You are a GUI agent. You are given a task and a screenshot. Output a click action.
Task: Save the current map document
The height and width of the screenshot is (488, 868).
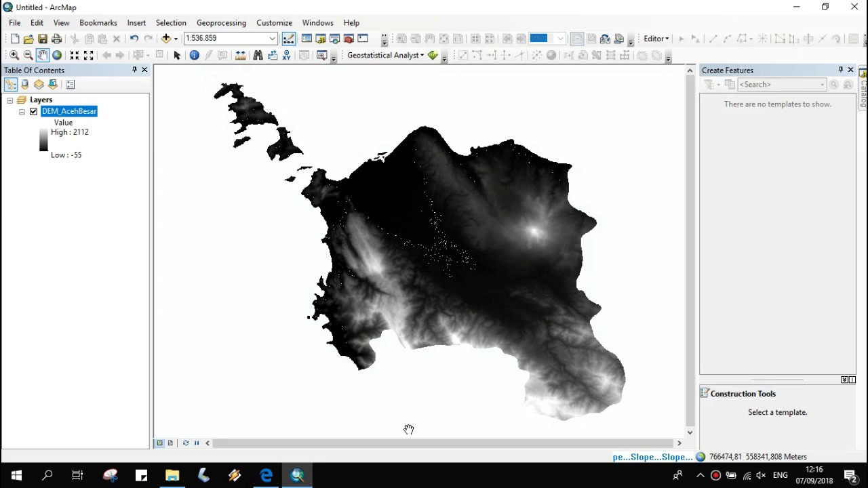[x=43, y=39]
